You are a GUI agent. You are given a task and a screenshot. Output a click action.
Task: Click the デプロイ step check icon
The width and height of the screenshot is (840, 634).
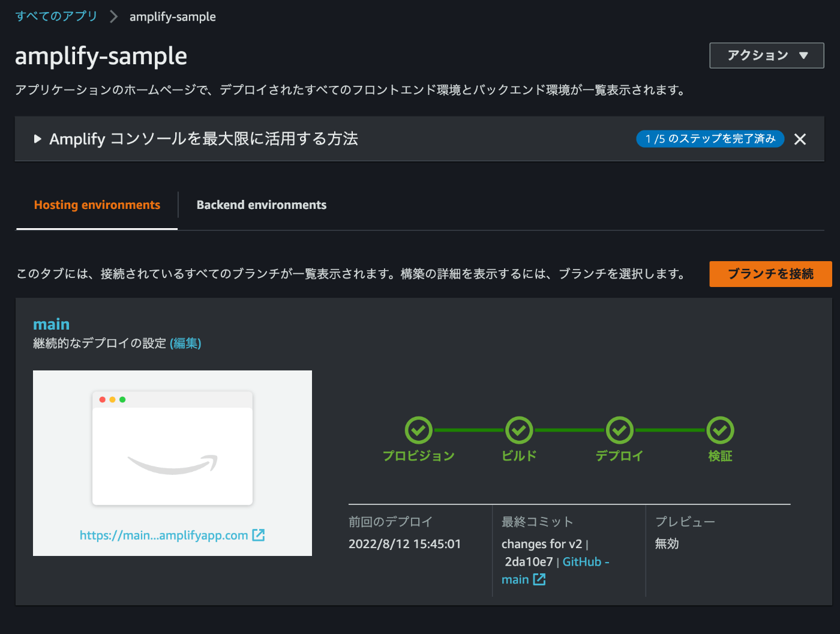click(x=620, y=430)
